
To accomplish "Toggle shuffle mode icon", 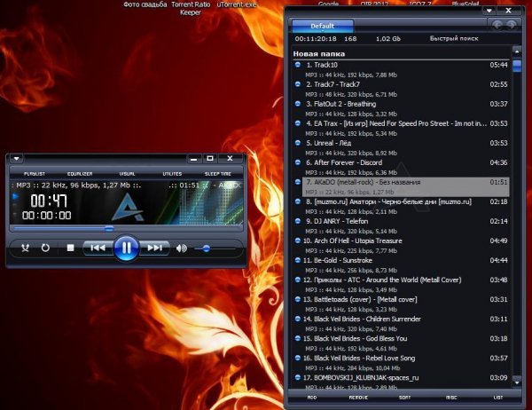I will point(25,248).
